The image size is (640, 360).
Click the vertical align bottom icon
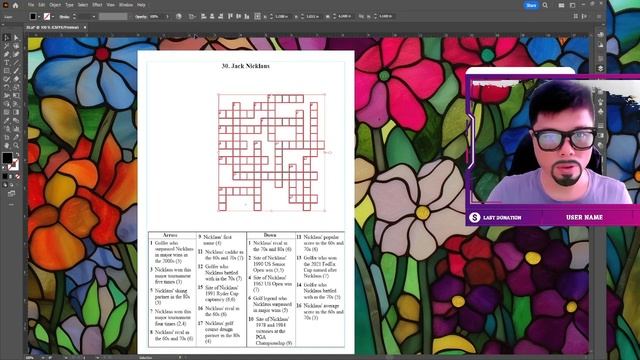coord(247,16)
